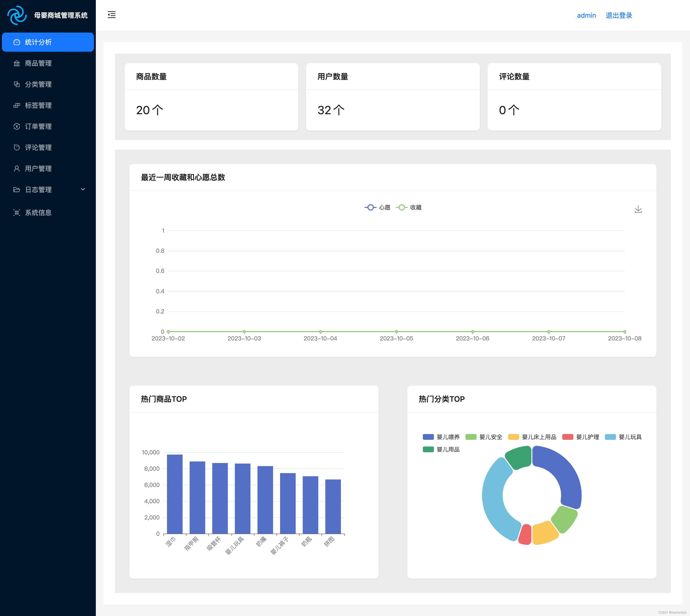This screenshot has height=616, width=690.
Task: Click the admin username link
Action: pos(586,15)
